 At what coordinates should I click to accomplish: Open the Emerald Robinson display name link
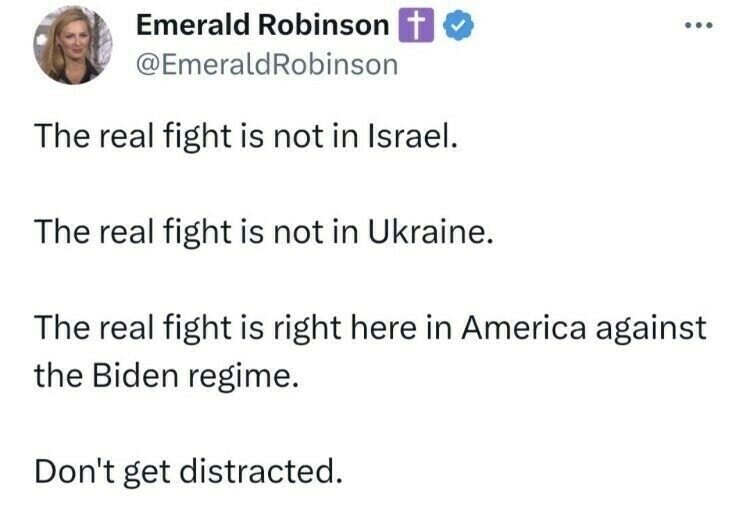click(x=262, y=25)
